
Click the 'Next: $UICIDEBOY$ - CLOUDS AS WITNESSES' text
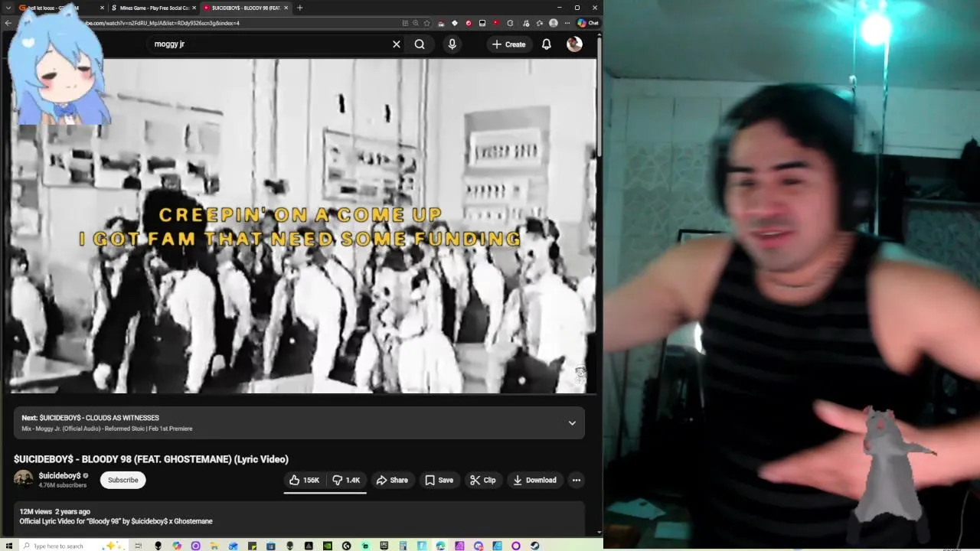tap(90, 418)
